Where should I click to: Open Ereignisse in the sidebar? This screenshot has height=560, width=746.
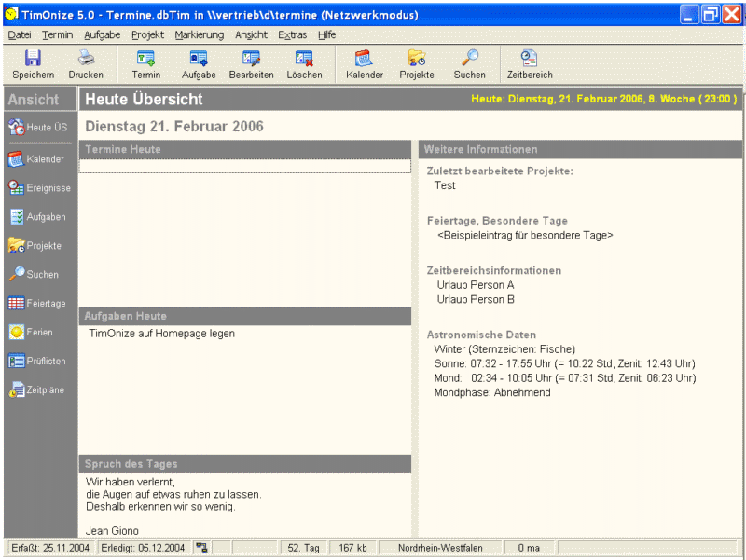39,188
